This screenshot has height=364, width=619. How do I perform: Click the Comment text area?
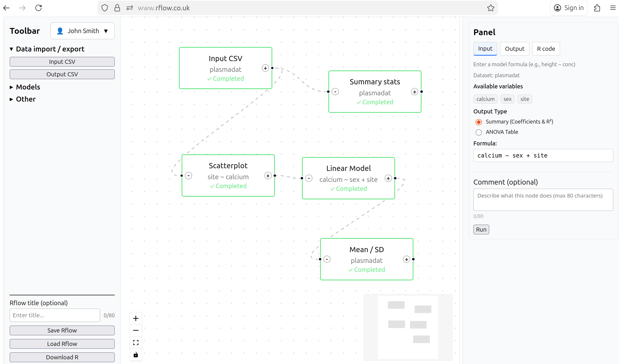(543, 200)
